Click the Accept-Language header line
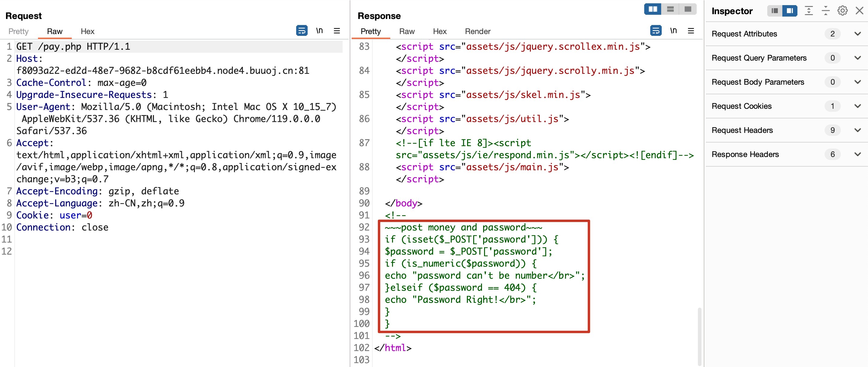 (x=100, y=203)
